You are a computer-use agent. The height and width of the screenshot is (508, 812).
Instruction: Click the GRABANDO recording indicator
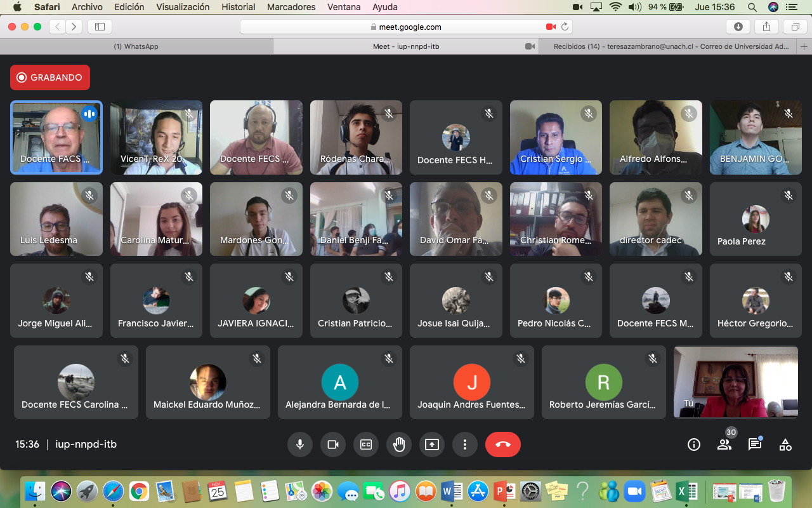pyautogui.click(x=50, y=77)
